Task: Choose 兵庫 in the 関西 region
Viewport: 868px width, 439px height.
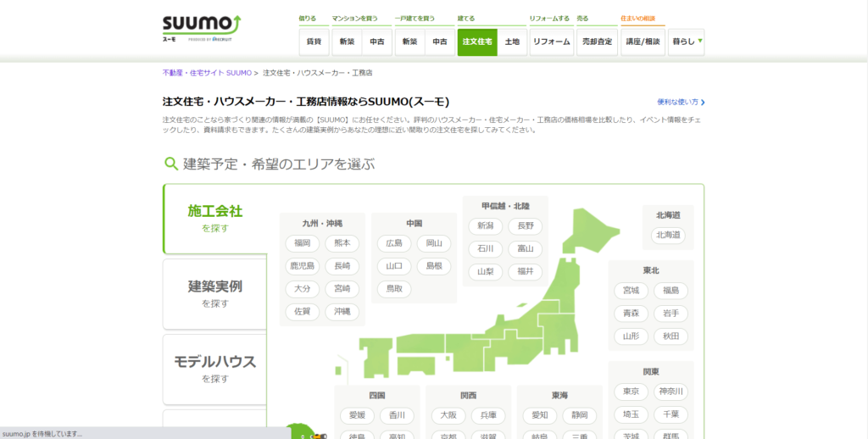Action: (488, 416)
